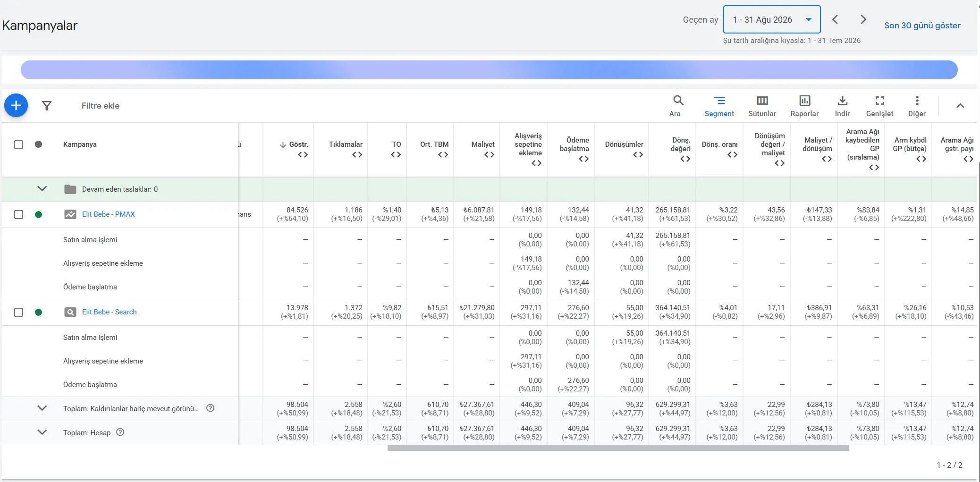980x482 pixels.
Task: Click the PMAX campaign type icon
Action: [70, 214]
